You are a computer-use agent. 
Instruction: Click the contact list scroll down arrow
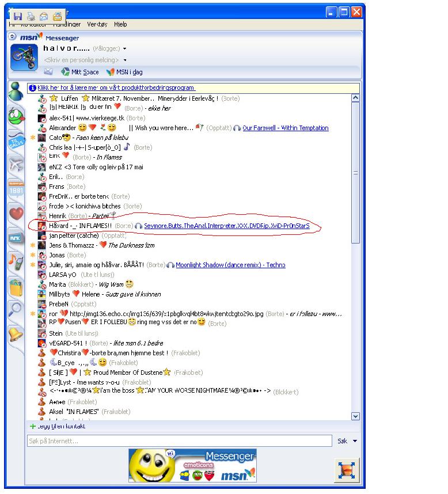(355, 416)
